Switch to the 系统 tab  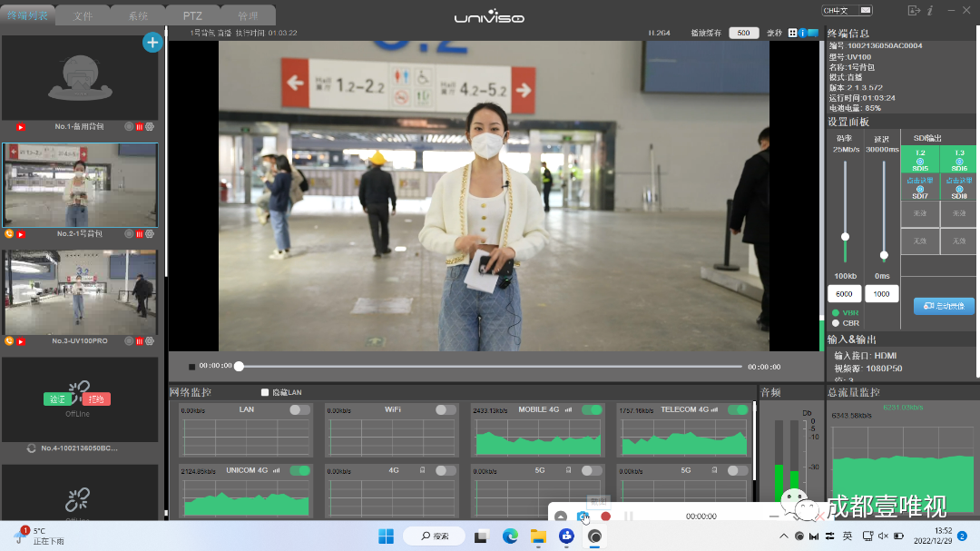pos(138,15)
